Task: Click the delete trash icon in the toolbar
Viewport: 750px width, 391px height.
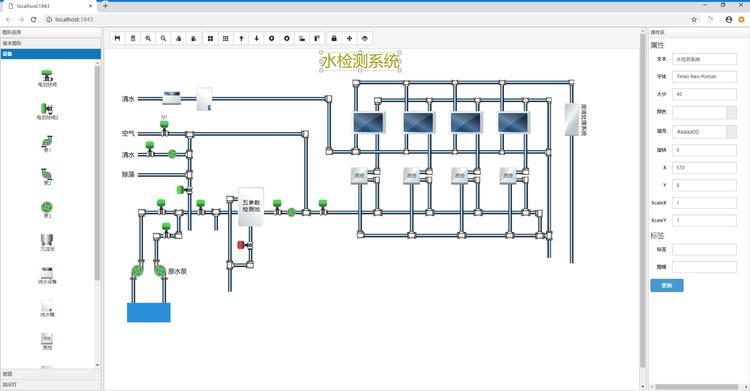Action: [133, 38]
